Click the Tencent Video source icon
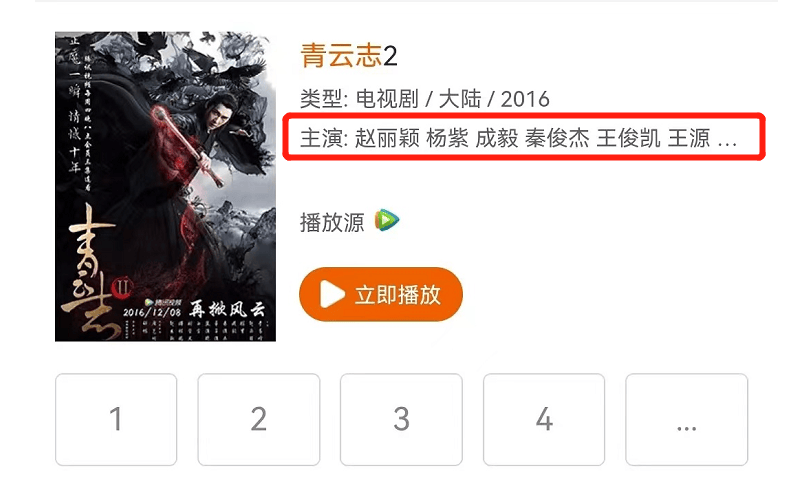This screenshot has height=480, width=807. coord(387,221)
